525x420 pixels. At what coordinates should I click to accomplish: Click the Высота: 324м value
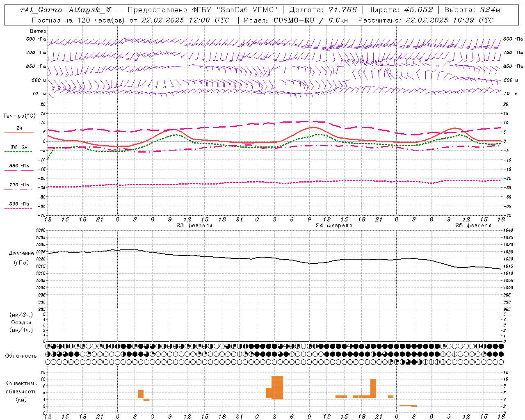tap(472, 10)
